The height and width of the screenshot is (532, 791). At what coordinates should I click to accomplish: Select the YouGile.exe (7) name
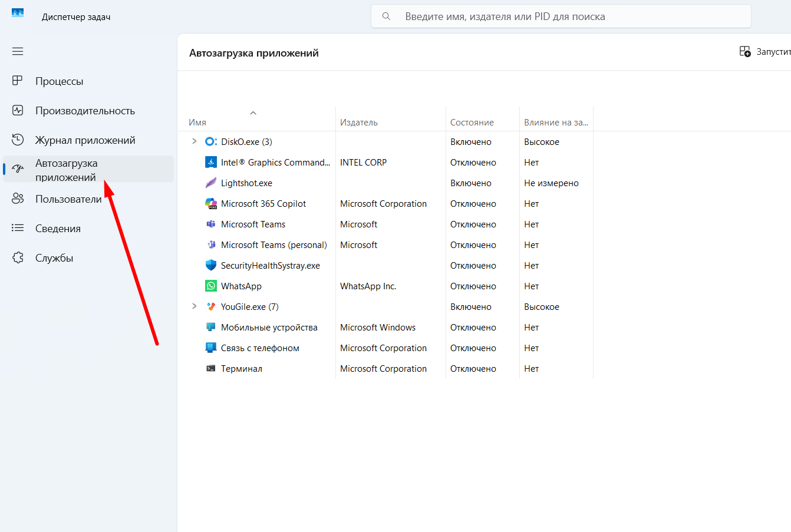(x=250, y=307)
